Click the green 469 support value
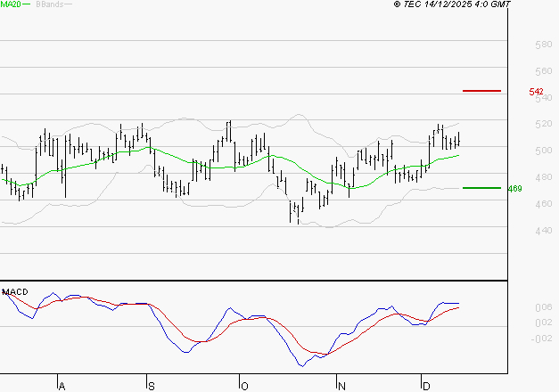The image size is (559, 392). (x=514, y=189)
